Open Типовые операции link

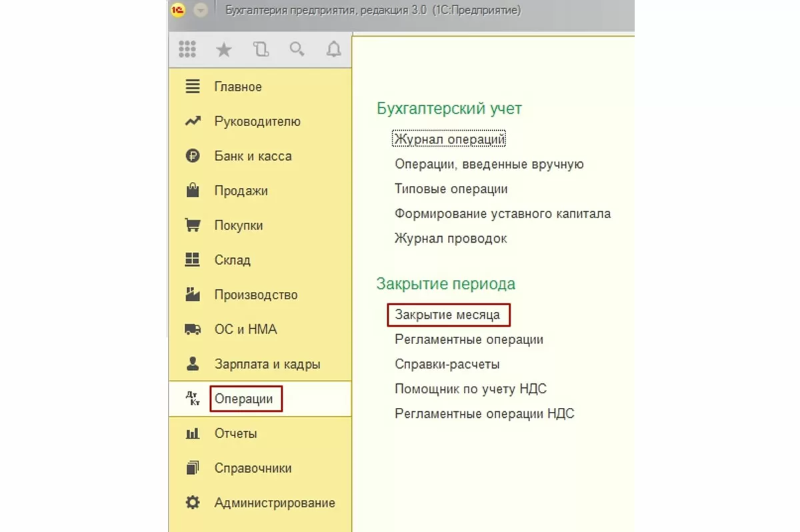click(451, 189)
